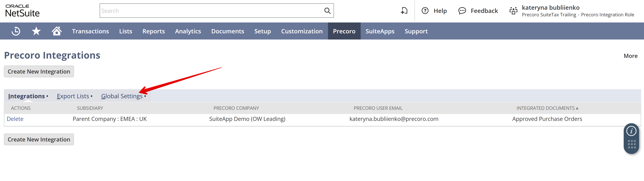Click the search magnifier icon

(327, 11)
